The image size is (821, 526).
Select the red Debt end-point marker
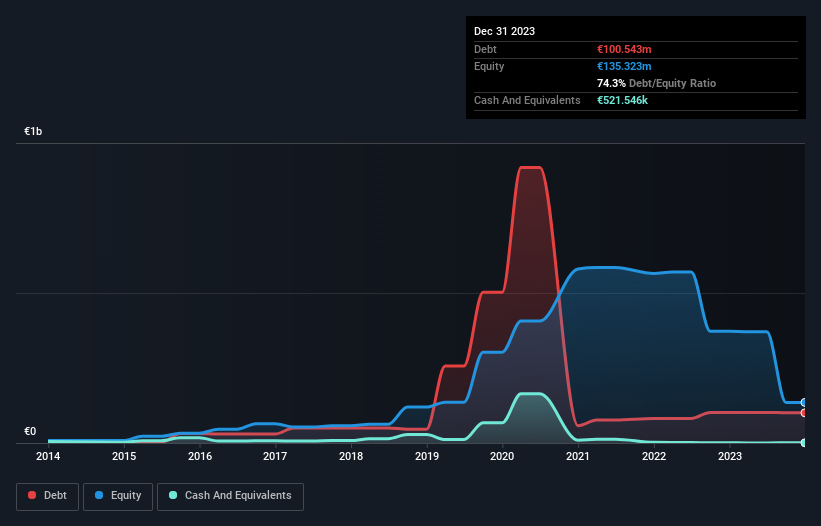pyautogui.click(x=804, y=413)
